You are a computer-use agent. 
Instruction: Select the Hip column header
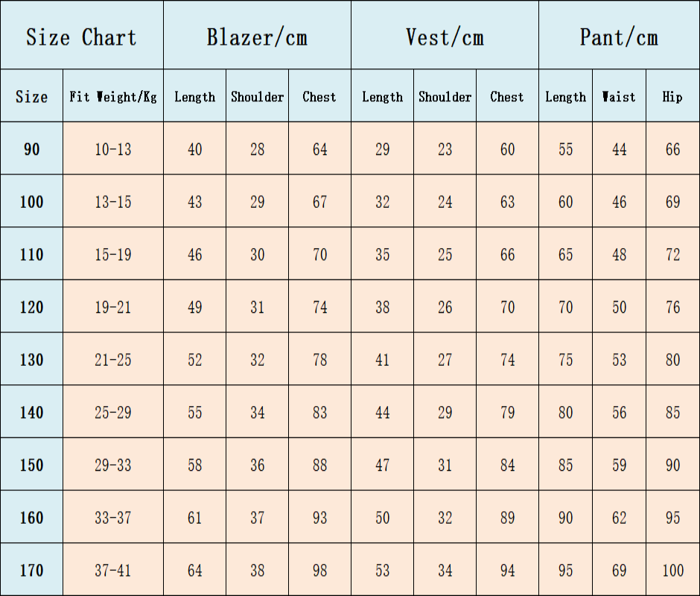672,95
